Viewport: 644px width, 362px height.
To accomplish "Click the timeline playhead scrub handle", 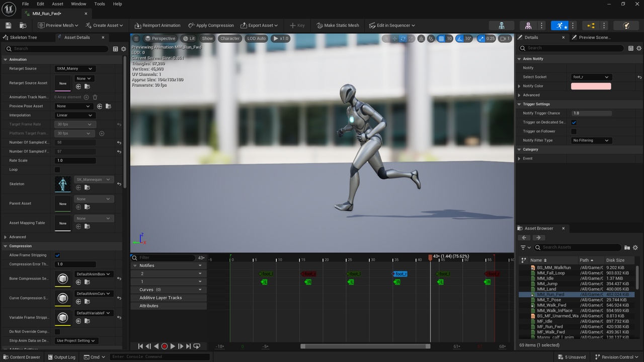I will point(430,257).
